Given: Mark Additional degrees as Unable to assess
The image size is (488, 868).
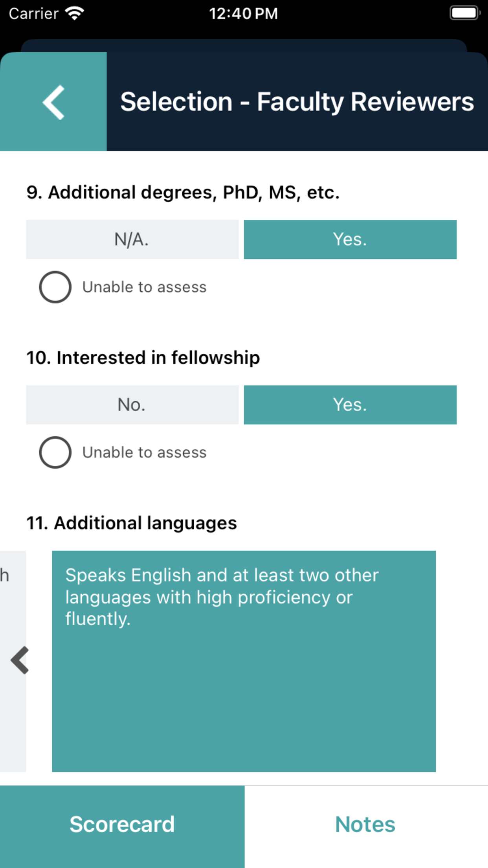Looking at the screenshot, I should click(x=55, y=287).
